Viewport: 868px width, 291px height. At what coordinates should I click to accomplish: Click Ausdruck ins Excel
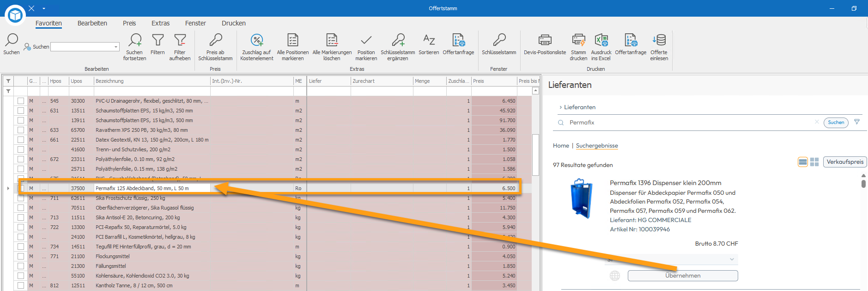click(601, 47)
